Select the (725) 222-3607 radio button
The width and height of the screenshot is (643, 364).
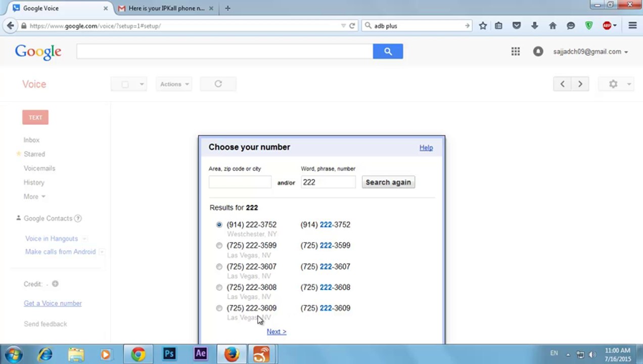pyautogui.click(x=219, y=266)
